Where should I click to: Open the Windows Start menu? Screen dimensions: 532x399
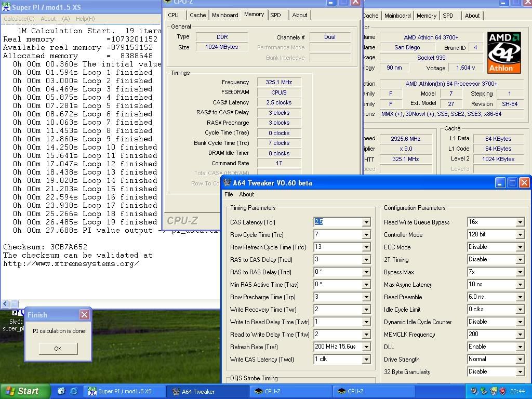pyautogui.click(x=25, y=391)
